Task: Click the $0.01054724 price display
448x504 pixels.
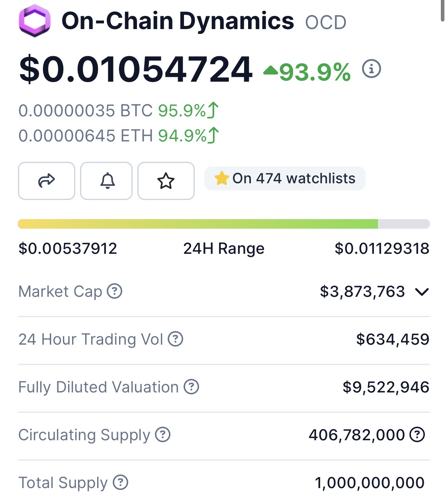Action: click(136, 69)
